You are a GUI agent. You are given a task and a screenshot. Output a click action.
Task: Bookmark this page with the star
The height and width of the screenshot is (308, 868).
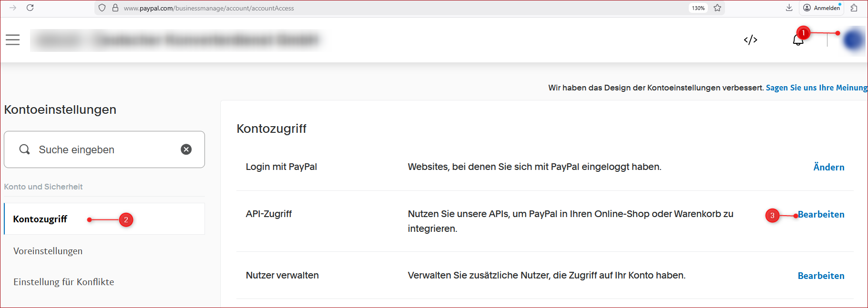[717, 8]
